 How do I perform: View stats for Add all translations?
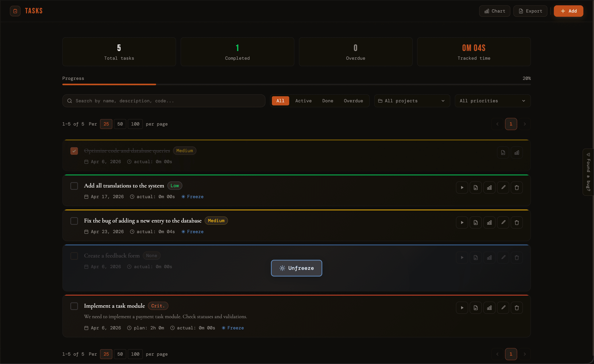tap(489, 188)
